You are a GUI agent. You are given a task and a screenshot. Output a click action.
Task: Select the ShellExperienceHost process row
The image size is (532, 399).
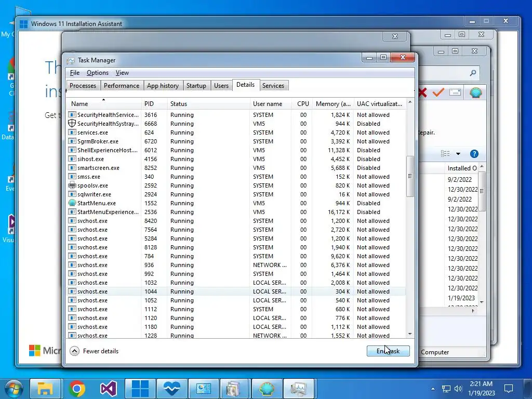(236, 150)
